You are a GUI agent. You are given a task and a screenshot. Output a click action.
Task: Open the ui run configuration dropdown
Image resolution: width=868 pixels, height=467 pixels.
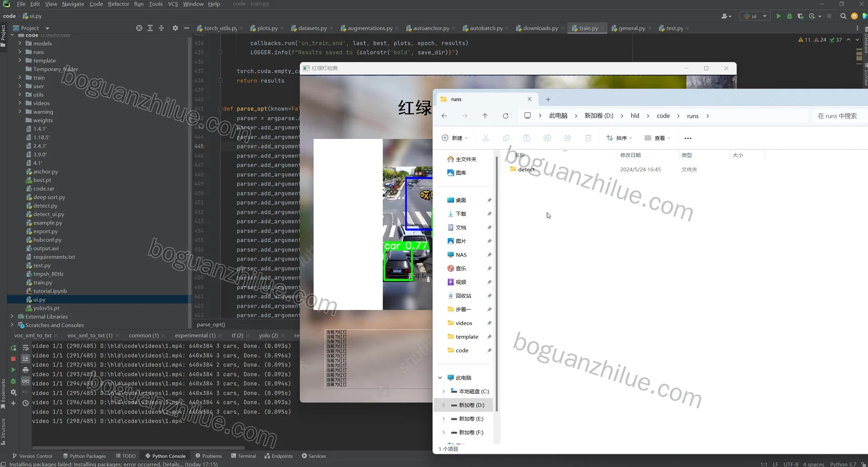click(755, 16)
